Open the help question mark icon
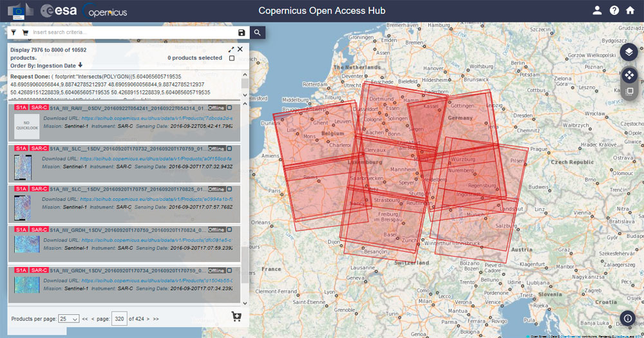Screen dimensions: 644x338 614,11
